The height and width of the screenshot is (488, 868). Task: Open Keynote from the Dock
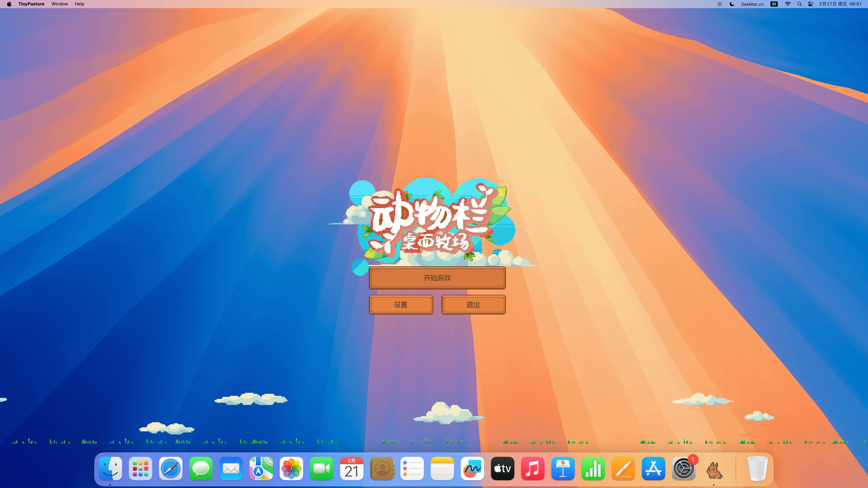pos(563,469)
